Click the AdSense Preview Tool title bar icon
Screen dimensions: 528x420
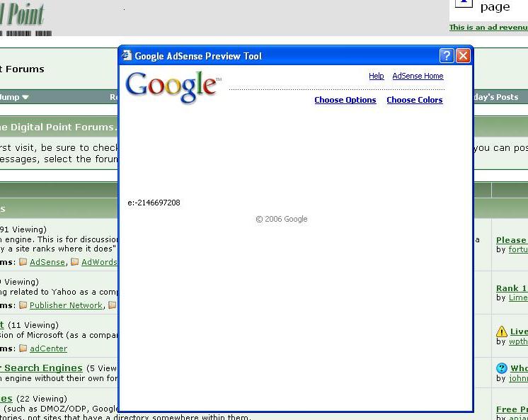127,55
